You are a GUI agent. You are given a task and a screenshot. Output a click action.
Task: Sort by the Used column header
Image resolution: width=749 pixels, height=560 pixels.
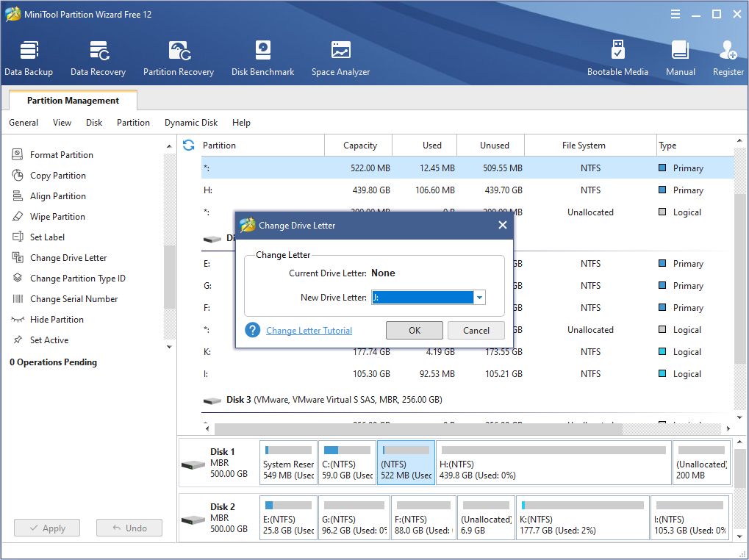(x=425, y=145)
